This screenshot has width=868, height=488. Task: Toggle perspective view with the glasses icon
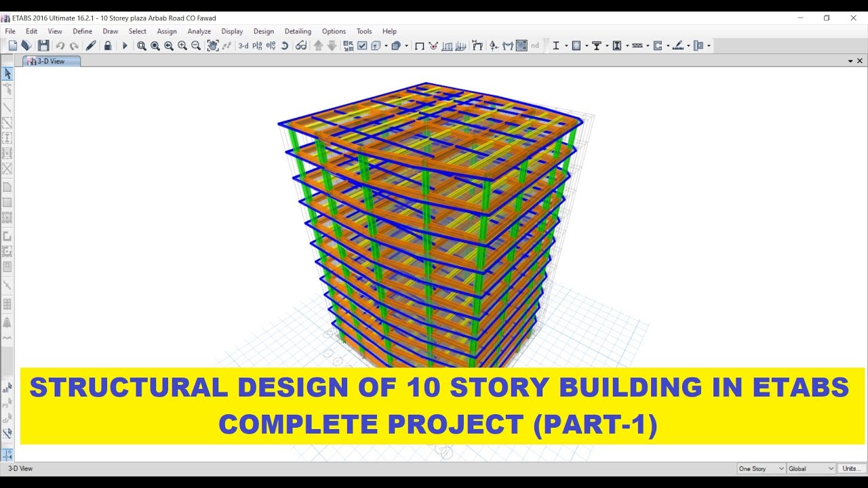301,45
